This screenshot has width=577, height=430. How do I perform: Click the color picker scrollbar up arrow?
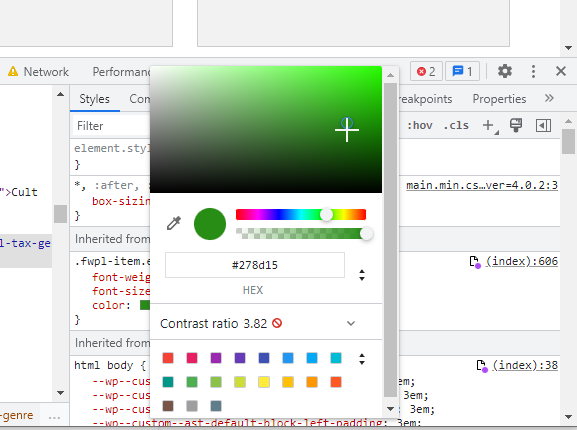390,75
